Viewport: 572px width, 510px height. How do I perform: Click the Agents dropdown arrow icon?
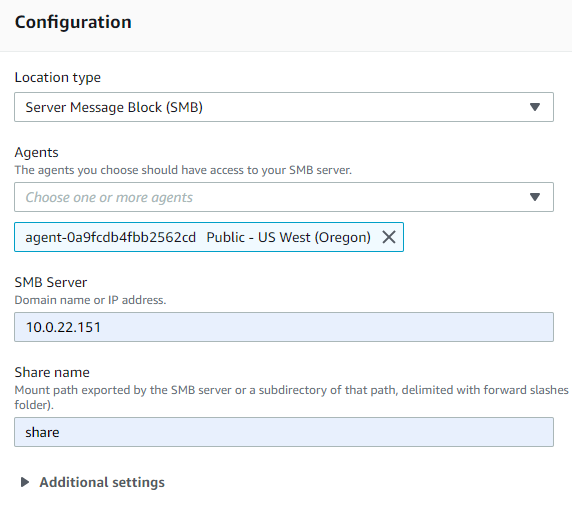[534, 197]
